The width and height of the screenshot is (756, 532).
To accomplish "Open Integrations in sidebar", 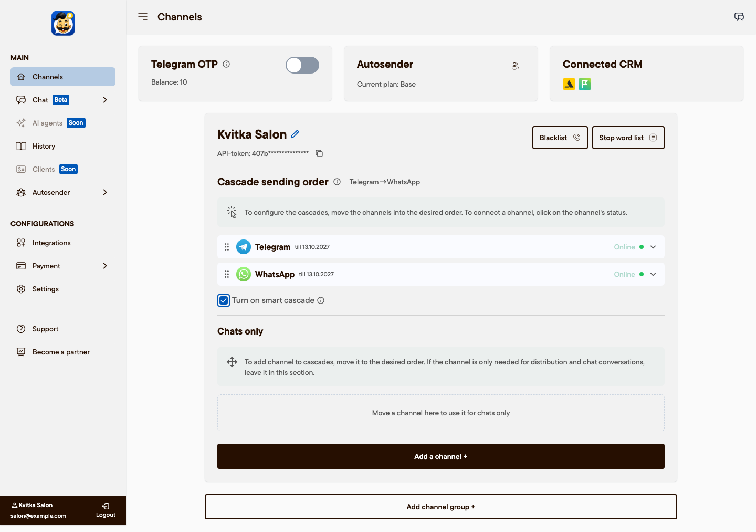I will [x=63, y=243].
